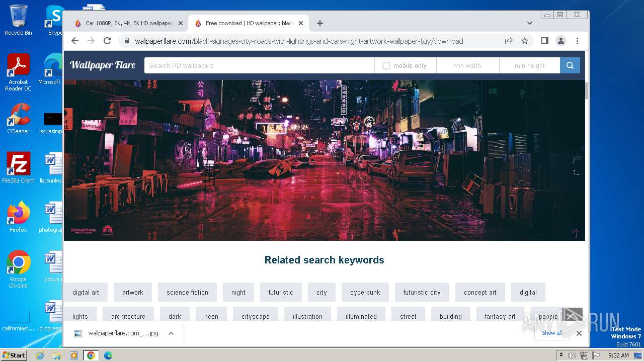Image resolution: width=644 pixels, height=362 pixels.
Task: Click the browser forward arrow
Action: point(91,41)
